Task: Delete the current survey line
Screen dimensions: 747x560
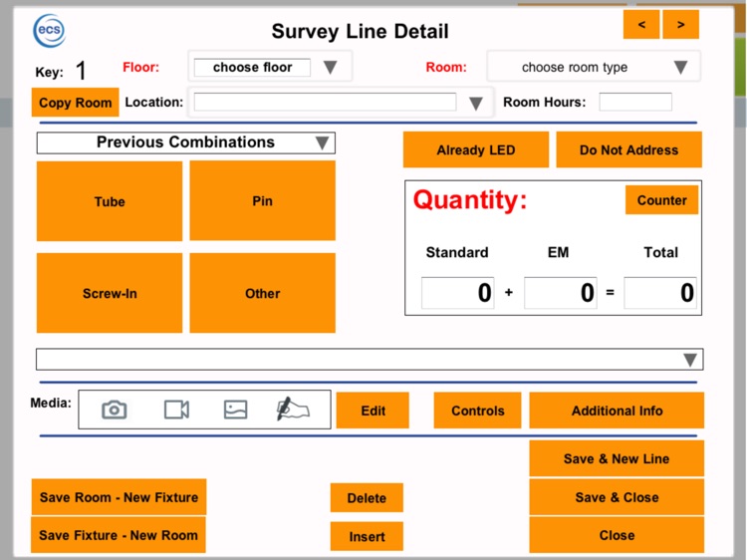Action: tap(367, 498)
